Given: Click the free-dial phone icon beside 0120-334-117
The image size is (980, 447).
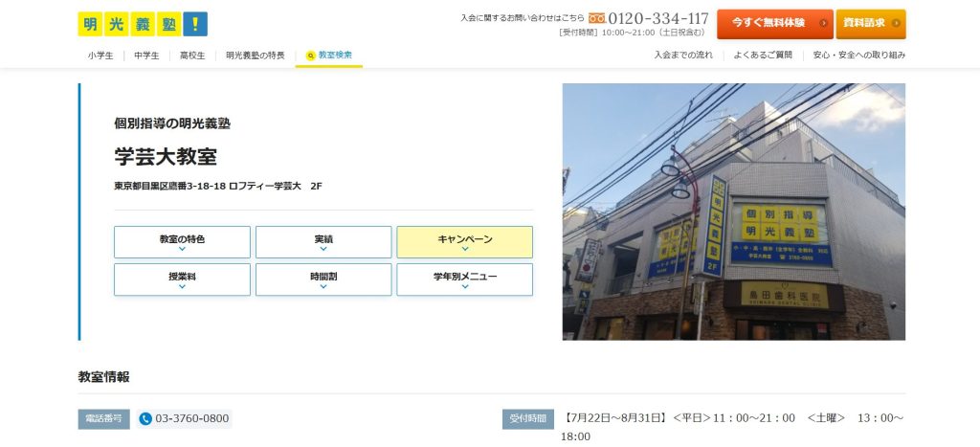Looking at the screenshot, I should pyautogui.click(x=597, y=18).
